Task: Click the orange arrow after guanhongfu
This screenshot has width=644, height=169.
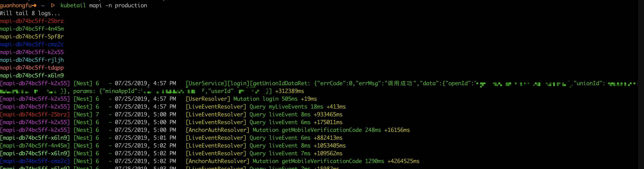Action: pyautogui.click(x=34, y=5)
